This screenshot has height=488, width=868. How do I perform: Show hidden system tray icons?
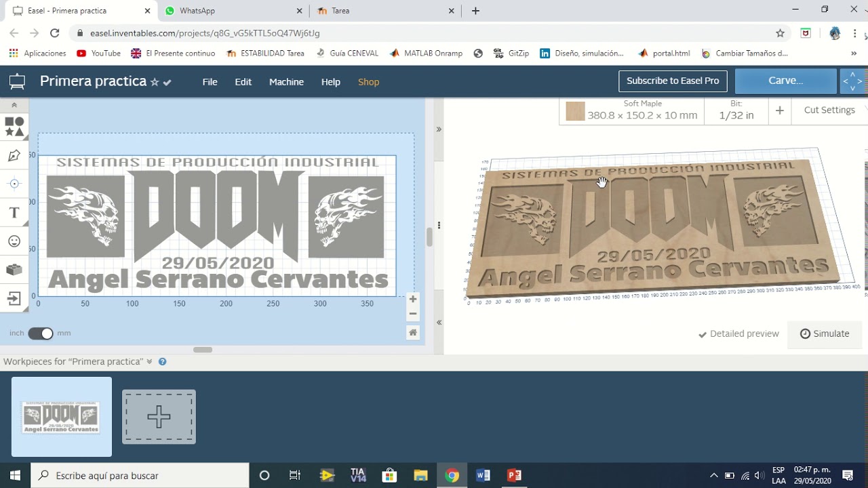pos(713,475)
